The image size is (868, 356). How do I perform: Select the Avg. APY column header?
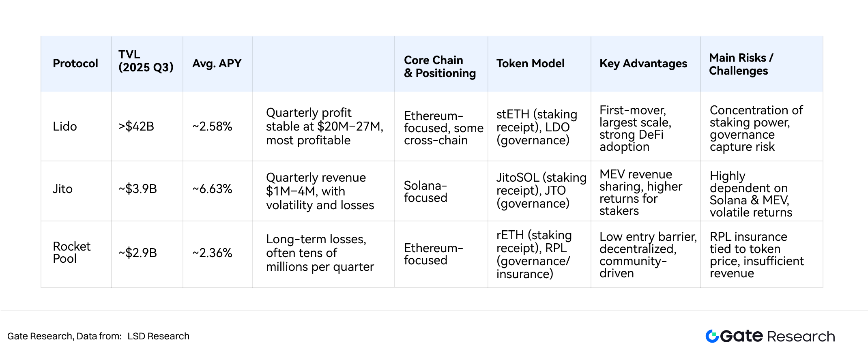click(x=217, y=64)
